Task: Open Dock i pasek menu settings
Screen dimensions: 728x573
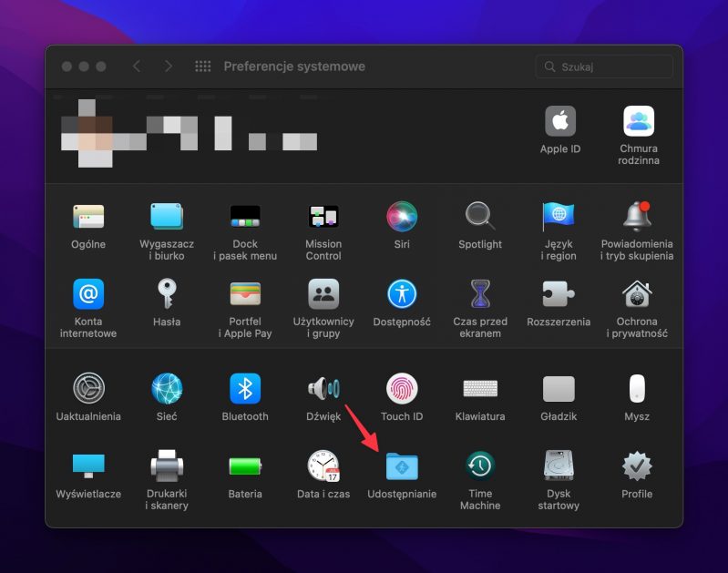Action: pyautogui.click(x=245, y=217)
